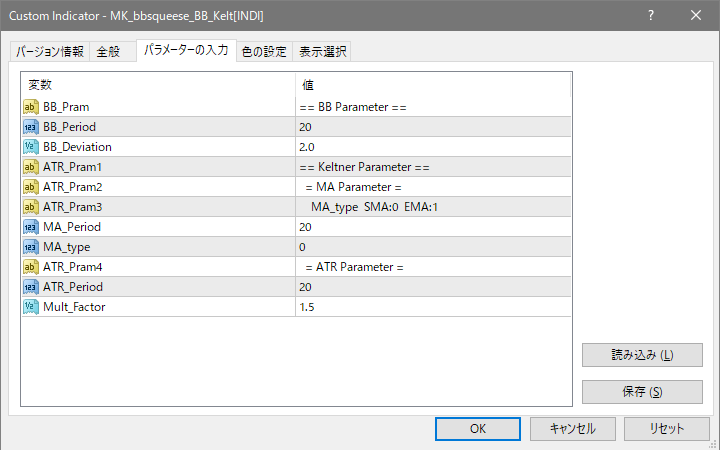Select the ATR_Pram1 variable name
The image size is (720, 450).
click(72, 167)
